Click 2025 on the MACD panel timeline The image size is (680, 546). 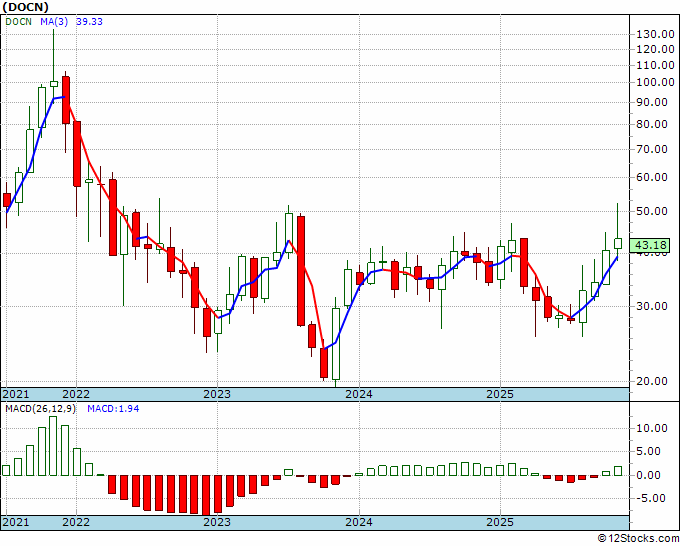pyautogui.click(x=501, y=522)
